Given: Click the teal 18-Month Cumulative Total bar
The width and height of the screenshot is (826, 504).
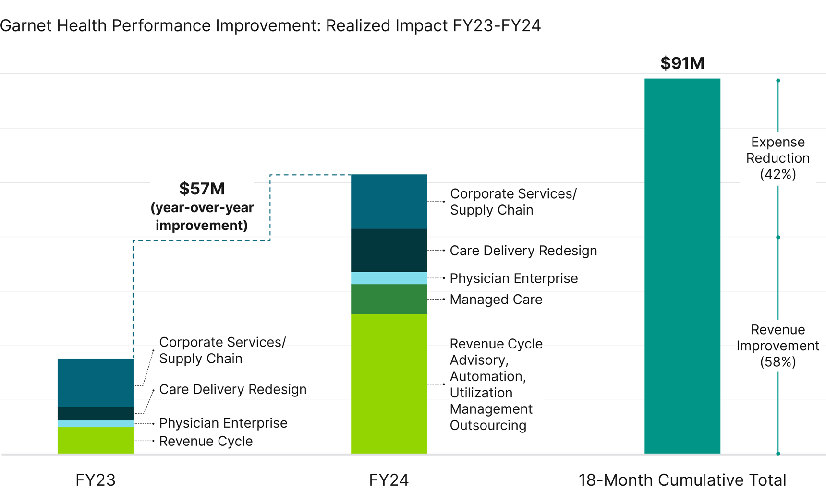Looking at the screenshot, I should 682,266.
